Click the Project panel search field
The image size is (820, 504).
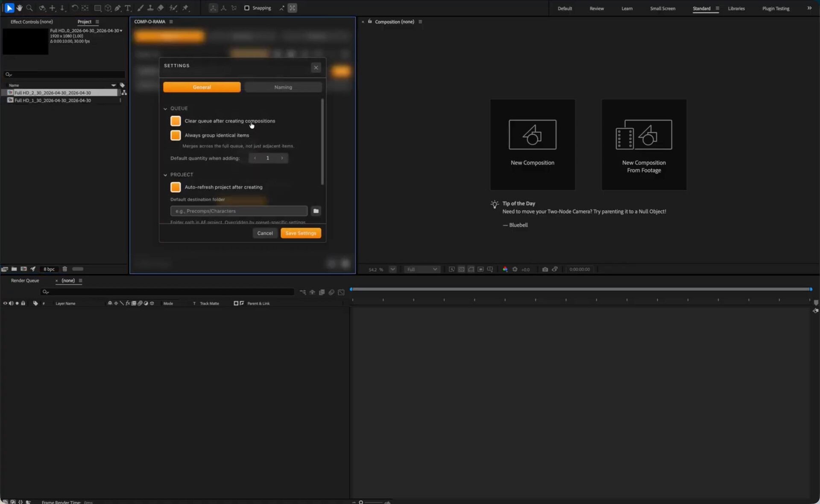(64, 74)
